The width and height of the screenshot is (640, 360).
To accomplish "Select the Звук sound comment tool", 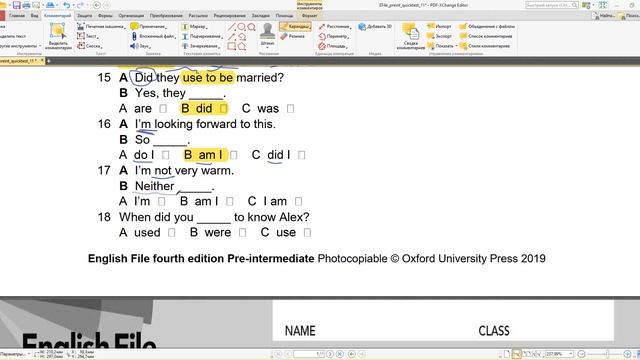I will point(140,46).
